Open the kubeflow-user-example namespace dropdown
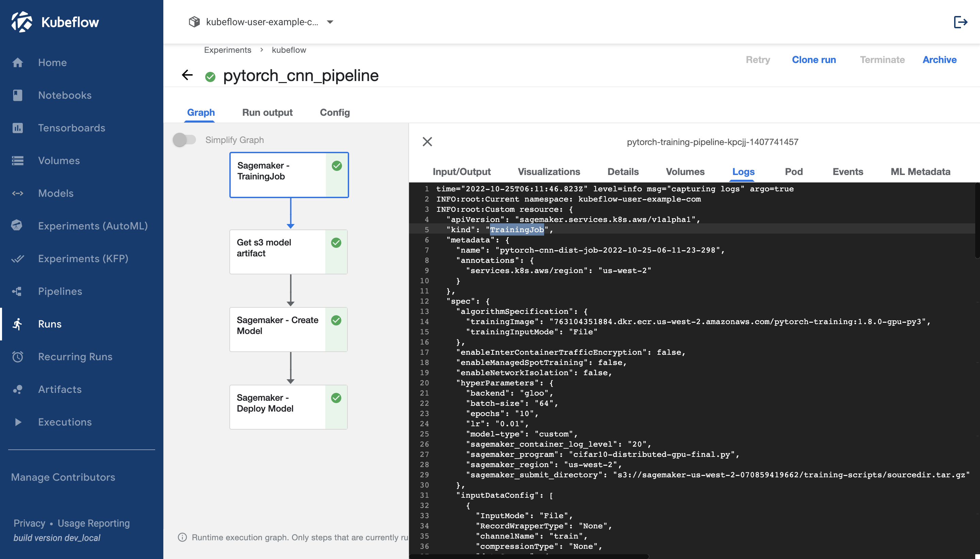This screenshot has height=559, width=980. point(330,22)
